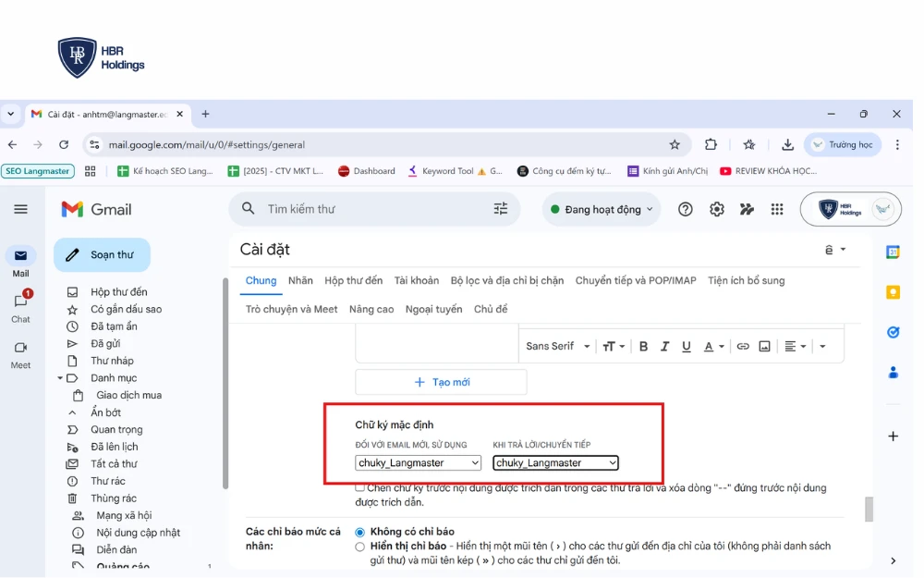924x578 pixels.
Task: Open more formatting options arrow
Action: (x=822, y=346)
